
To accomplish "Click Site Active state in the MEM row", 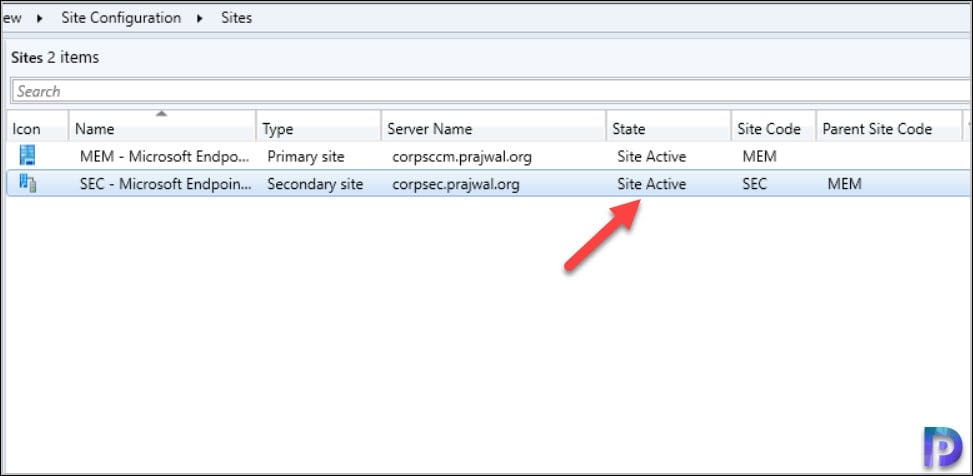I will (652, 157).
